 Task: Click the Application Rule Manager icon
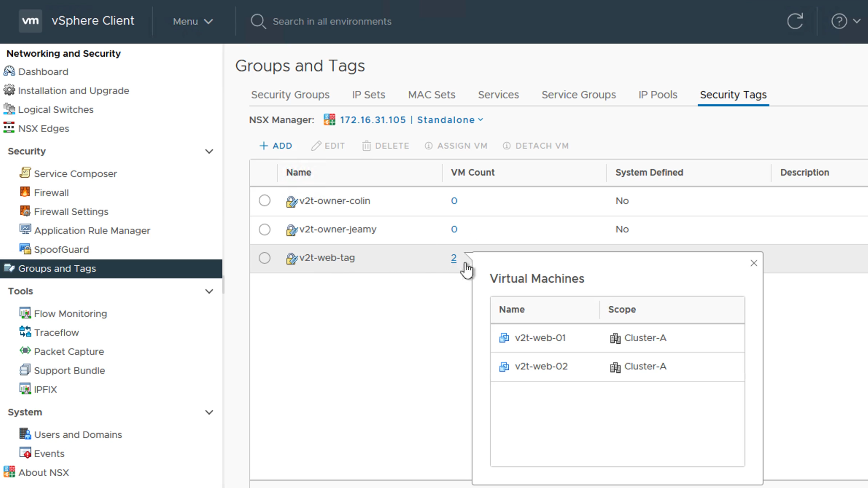pyautogui.click(x=25, y=230)
